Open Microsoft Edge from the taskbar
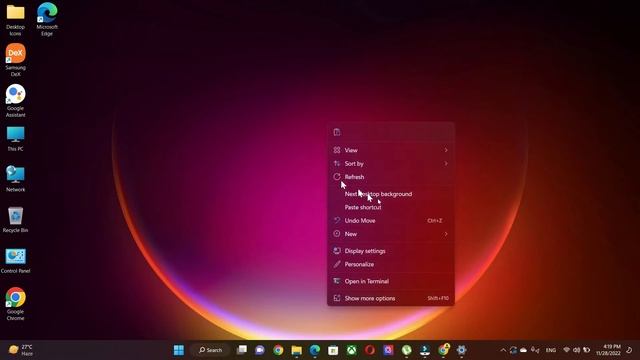Viewport: 640px width, 360px height. point(315,350)
